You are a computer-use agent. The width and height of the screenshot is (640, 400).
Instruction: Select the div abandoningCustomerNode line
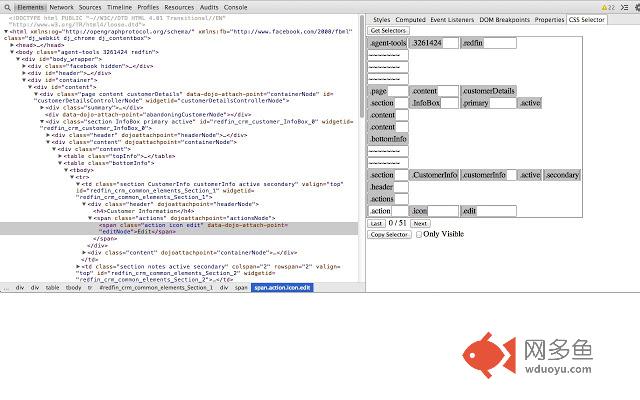pyautogui.click(x=148, y=115)
